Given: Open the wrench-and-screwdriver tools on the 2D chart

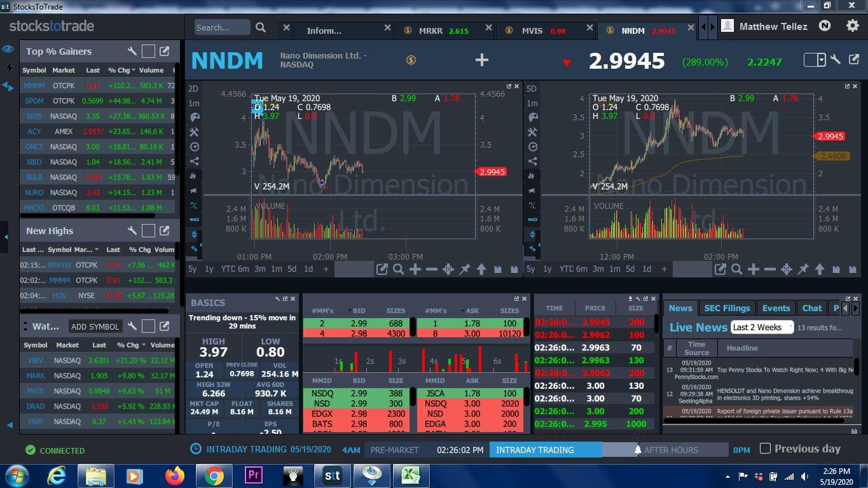Looking at the screenshot, I should pos(195,132).
